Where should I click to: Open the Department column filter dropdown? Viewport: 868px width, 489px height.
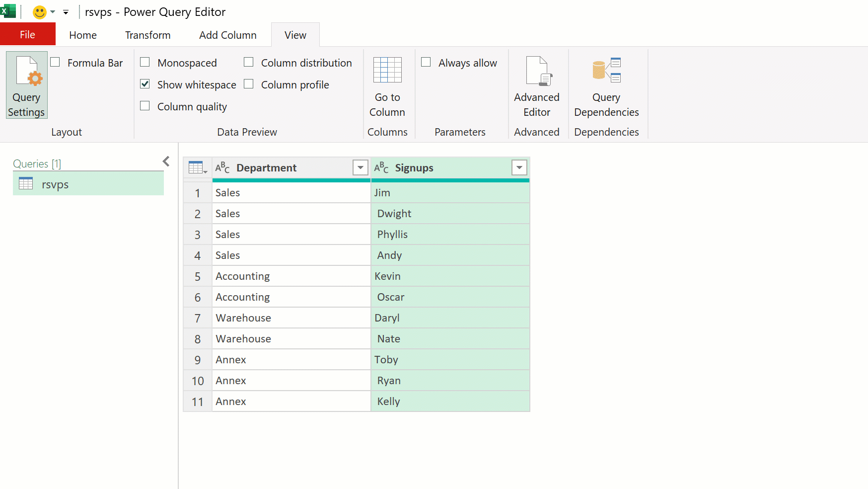(360, 167)
